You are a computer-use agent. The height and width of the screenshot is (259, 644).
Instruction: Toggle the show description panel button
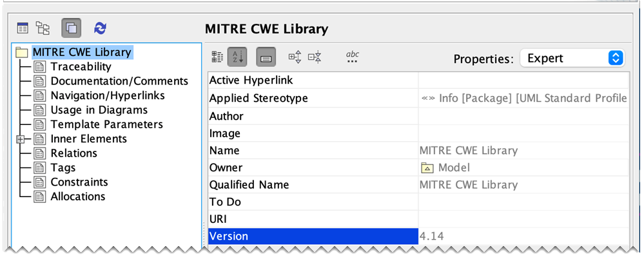[x=266, y=57]
